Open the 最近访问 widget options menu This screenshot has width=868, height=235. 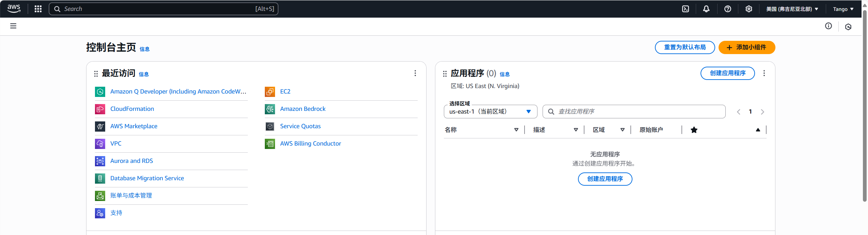(x=415, y=73)
